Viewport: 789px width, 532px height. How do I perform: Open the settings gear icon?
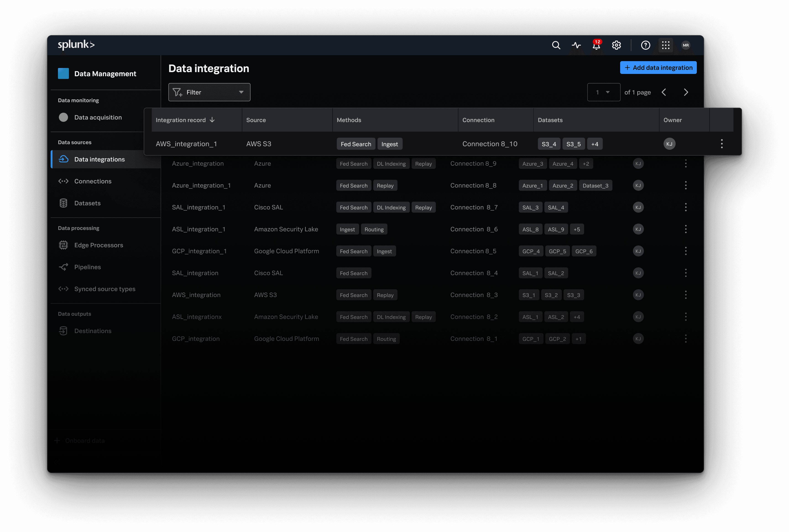tap(616, 45)
